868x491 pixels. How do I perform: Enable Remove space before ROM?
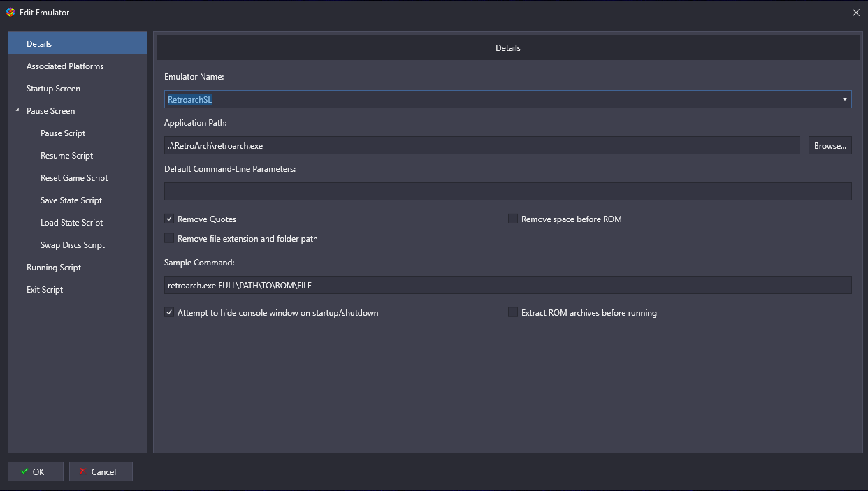pos(513,219)
